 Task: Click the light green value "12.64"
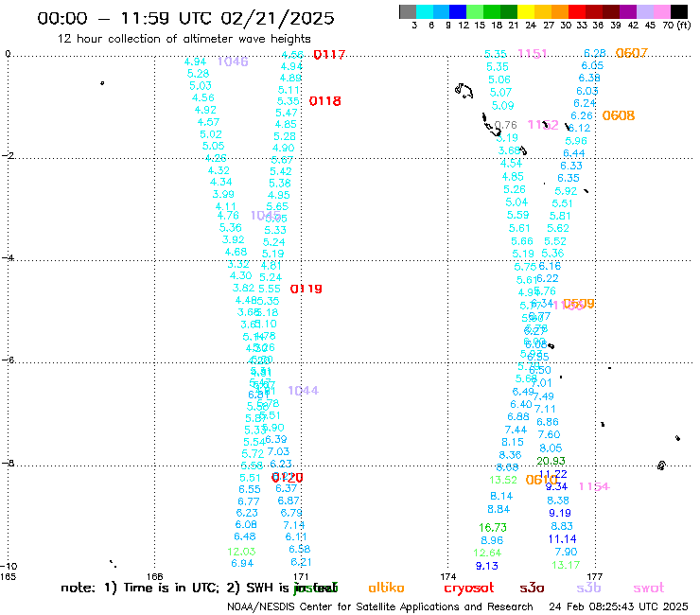click(487, 553)
